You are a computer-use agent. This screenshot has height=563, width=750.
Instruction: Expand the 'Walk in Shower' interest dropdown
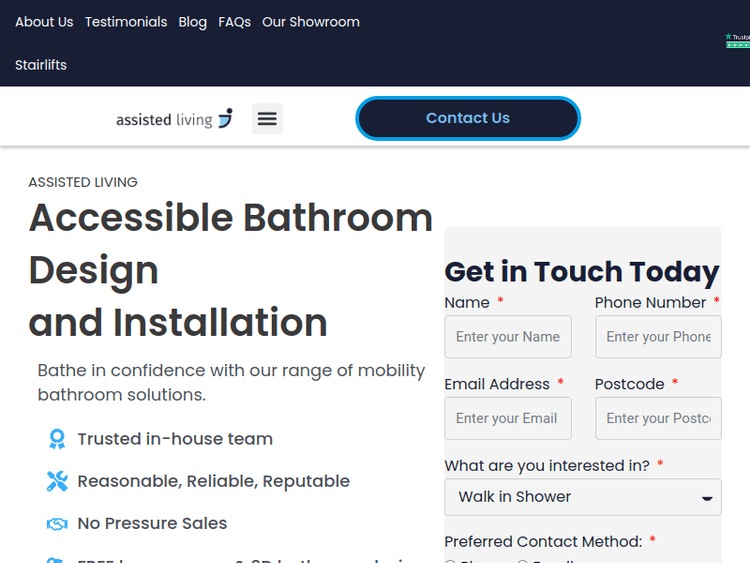[x=582, y=497]
